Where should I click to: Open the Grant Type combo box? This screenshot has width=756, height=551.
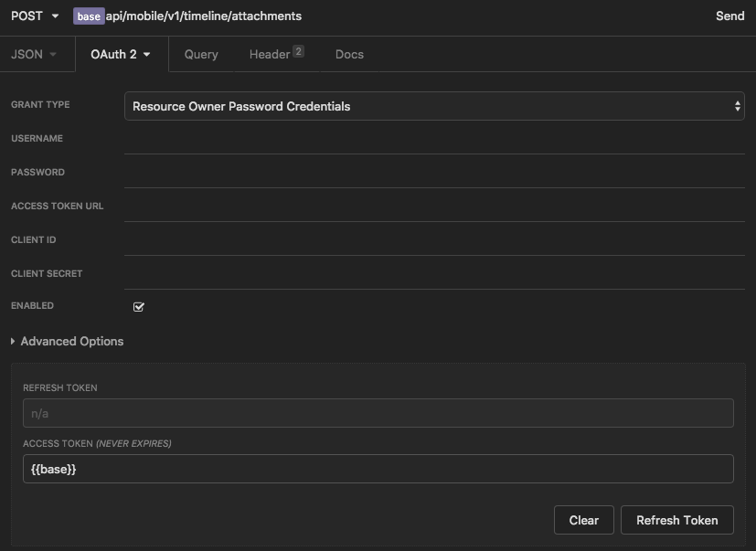(x=436, y=104)
